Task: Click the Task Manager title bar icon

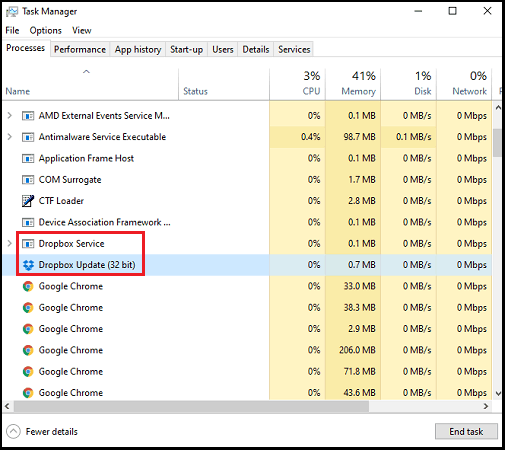Action: click(12, 12)
